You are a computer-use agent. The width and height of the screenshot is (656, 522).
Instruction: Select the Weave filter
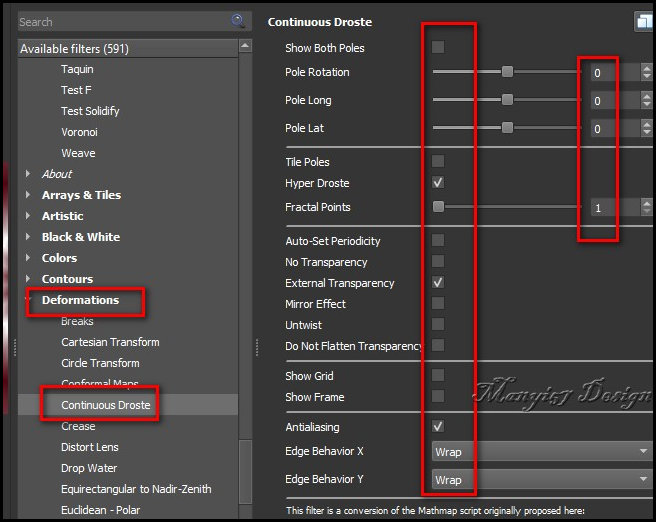(78, 153)
